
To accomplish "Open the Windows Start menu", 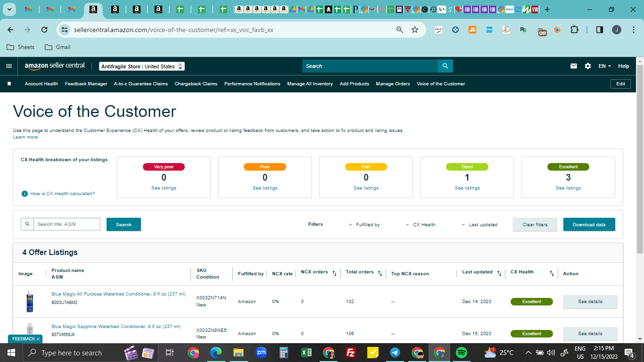I will pyautogui.click(x=11, y=353).
